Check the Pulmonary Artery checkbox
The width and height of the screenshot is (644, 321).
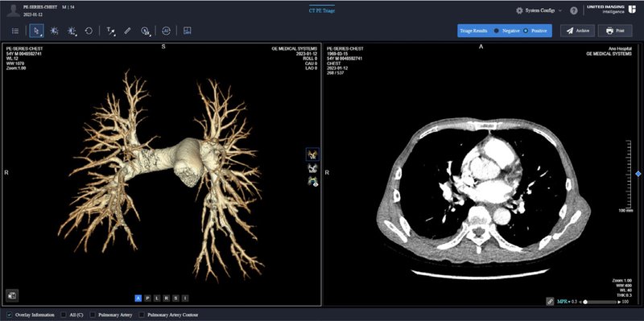[93, 315]
